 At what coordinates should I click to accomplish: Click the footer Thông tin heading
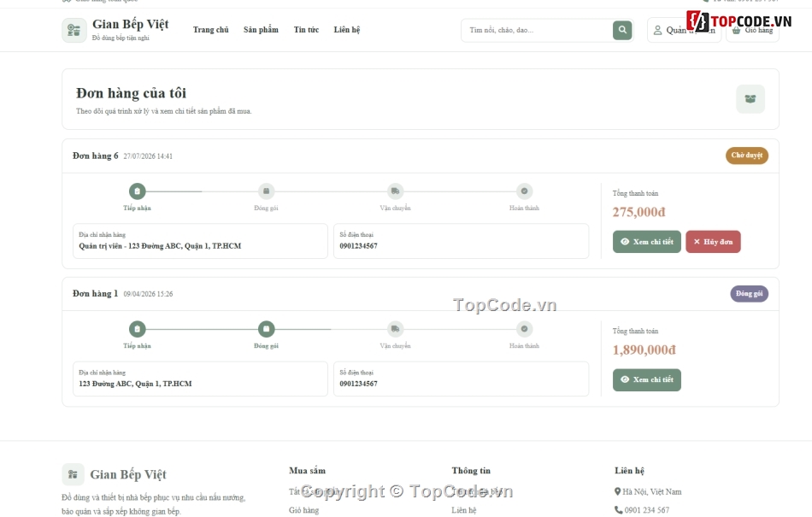click(x=471, y=470)
